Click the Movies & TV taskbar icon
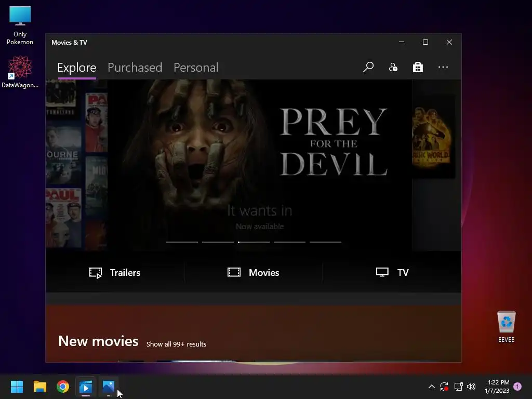Screen dimensions: 532x399 86,387
